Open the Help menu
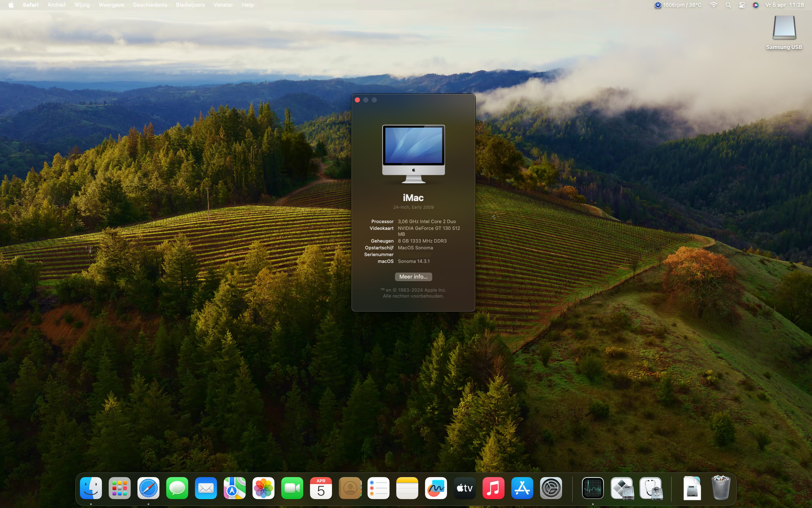812x508 pixels. coord(248,5)
